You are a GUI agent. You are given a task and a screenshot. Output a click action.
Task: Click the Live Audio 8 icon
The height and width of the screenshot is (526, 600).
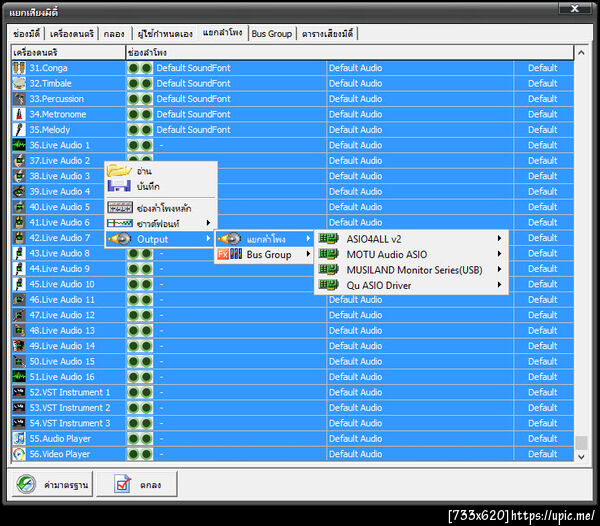19,253
